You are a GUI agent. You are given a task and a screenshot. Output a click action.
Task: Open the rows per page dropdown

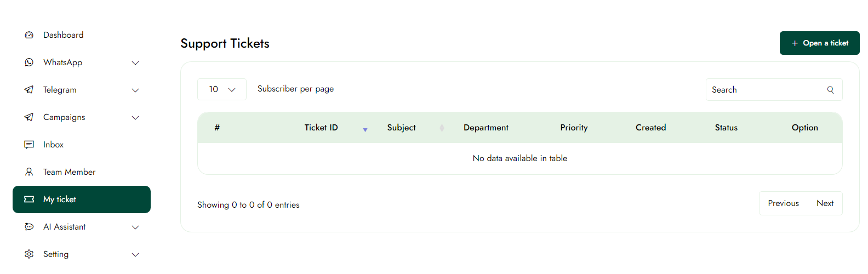(x=222, y=89)
